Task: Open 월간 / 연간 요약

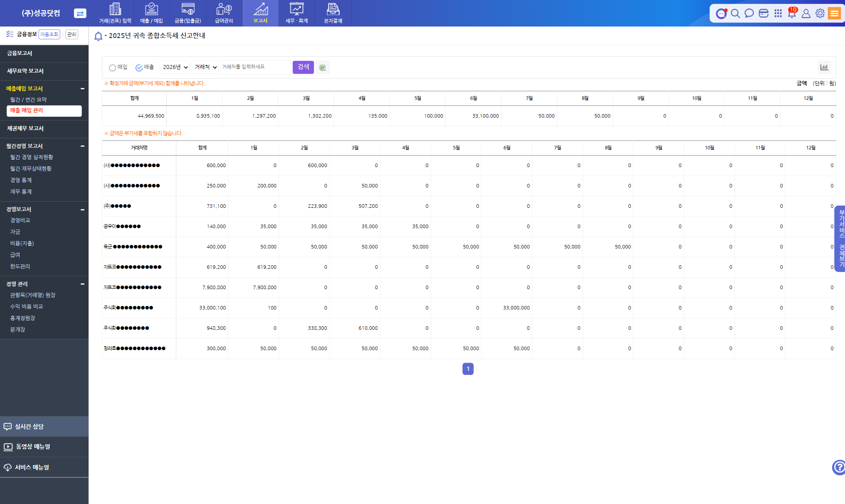Action: point(28,100)
